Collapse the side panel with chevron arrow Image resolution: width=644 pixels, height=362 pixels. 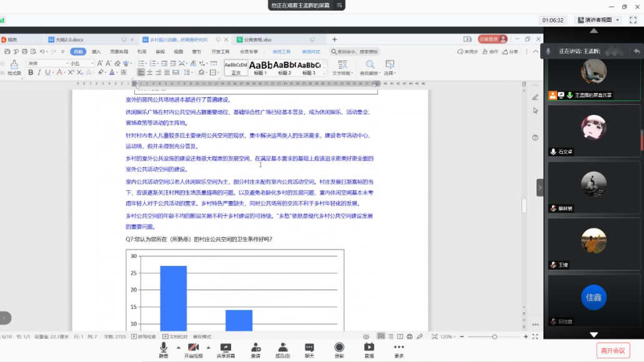540,187
